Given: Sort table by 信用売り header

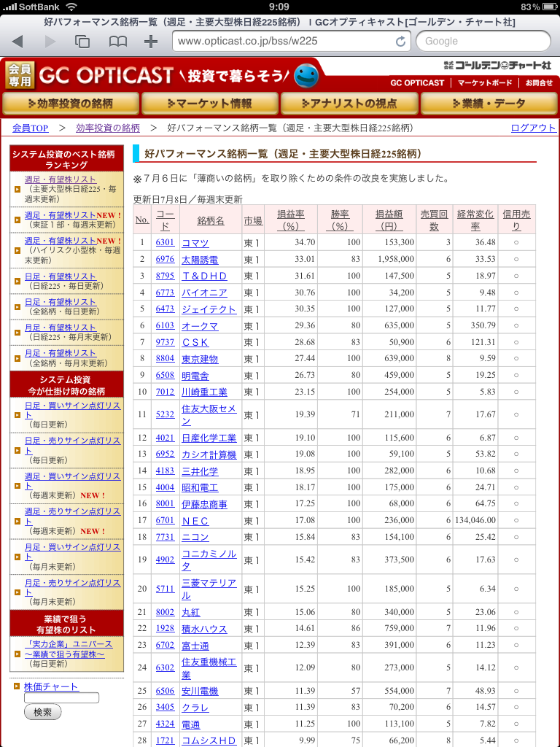Looking at the screenshot, I should pyautogui.click(x=516, y=220).
